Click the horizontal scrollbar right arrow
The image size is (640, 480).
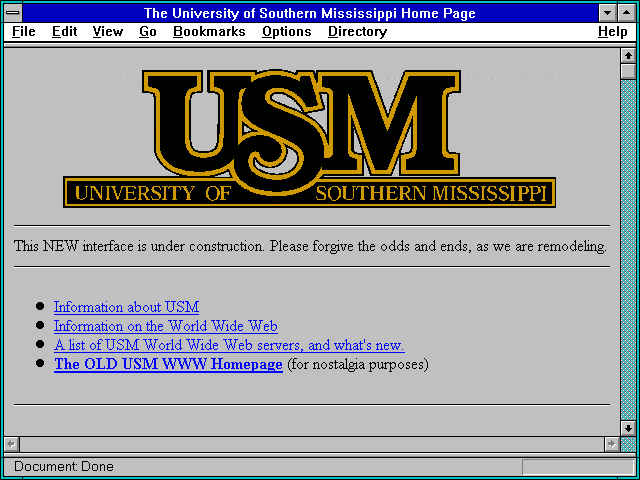pos(611,444)
